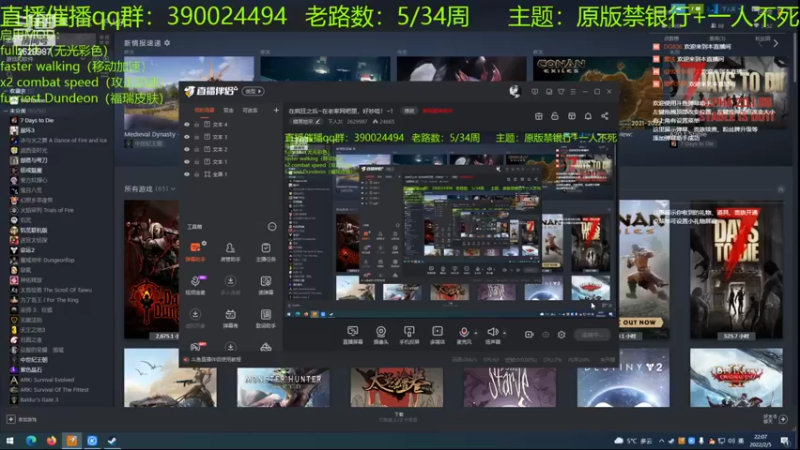Lock the 文本 3 layer
Image resolution: width=800 pixels, height=450 pixels.
point(196,137)
